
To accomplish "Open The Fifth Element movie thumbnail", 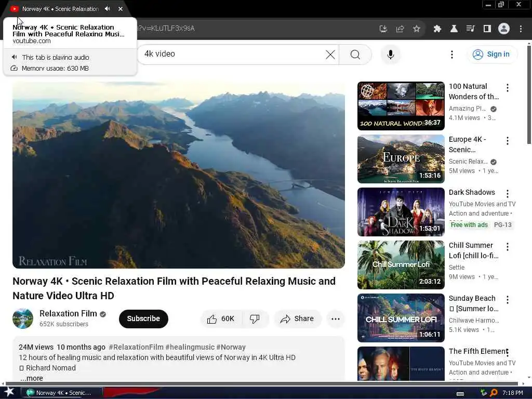I will click(401, 364).
